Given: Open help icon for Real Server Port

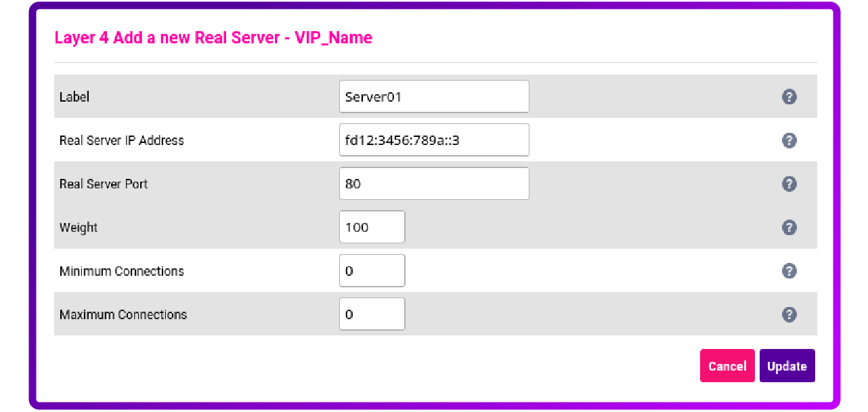Looking at the screenshot, I should pos(789,184).
